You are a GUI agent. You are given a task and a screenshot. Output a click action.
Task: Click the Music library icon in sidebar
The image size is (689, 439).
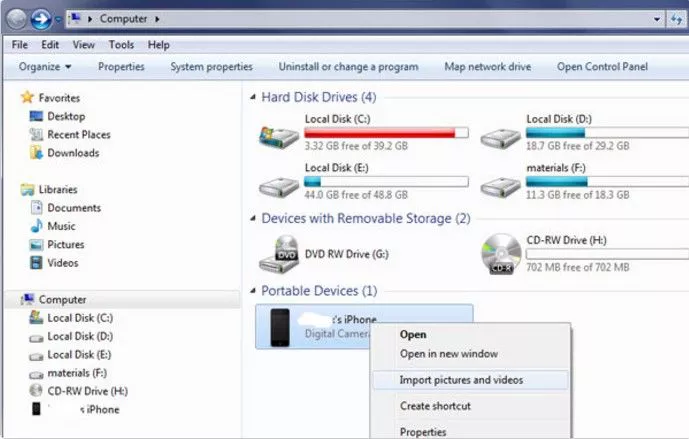(37, 226)
